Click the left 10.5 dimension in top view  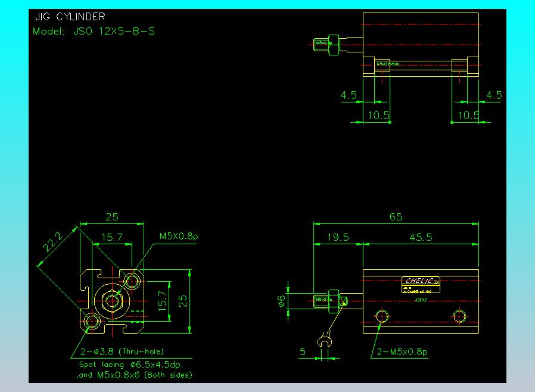(x=378, y=116)
